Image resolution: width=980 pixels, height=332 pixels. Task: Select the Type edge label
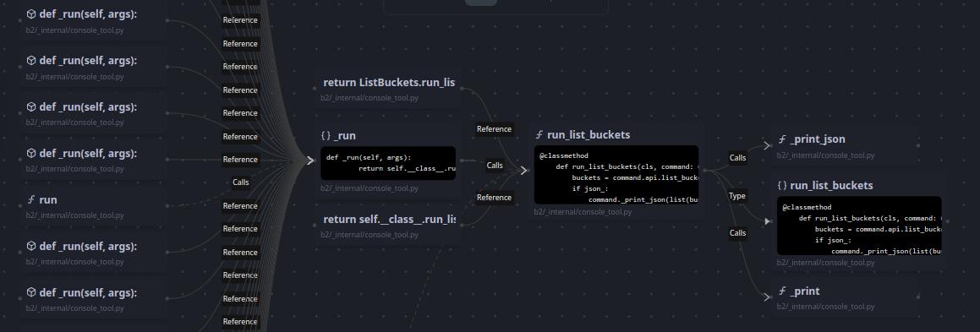click(737, 196)
